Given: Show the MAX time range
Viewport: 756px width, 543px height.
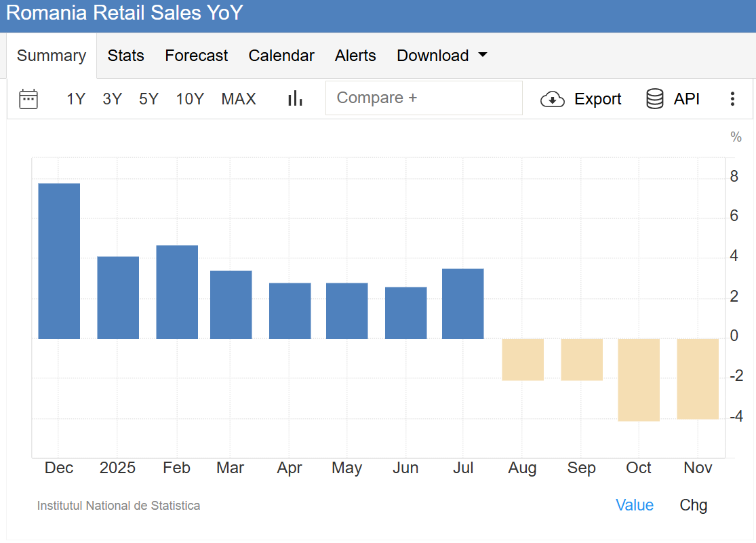Looking at the screenshot, I should tap(239, 99).
